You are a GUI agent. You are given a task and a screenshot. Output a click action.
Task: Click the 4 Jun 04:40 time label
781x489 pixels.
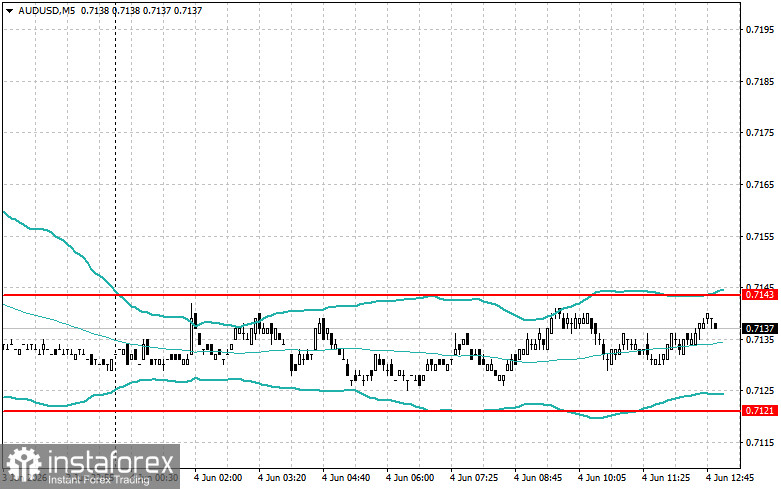(x=346, y=478)
